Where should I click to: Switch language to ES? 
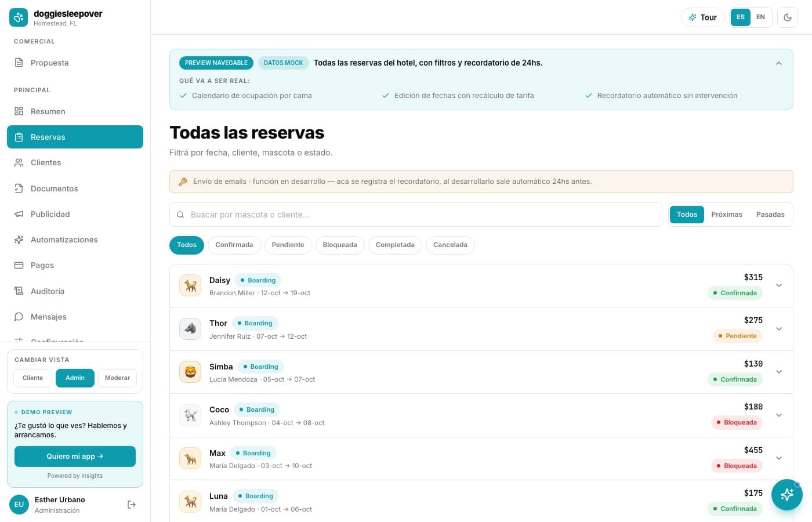[741, 17]
